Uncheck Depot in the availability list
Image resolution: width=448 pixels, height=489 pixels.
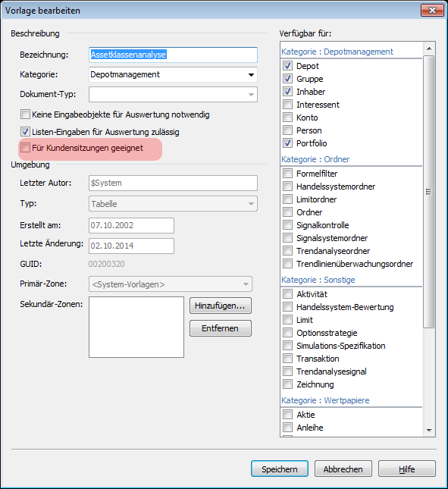287,66
